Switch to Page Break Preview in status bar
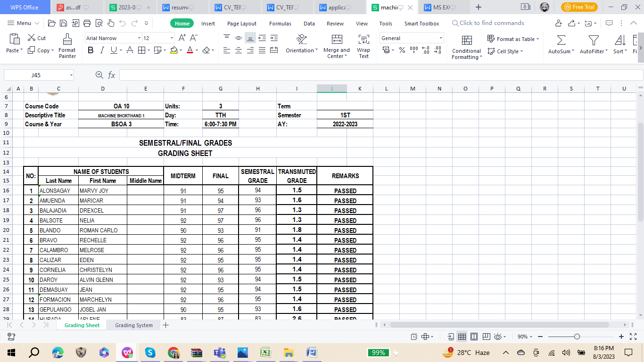Screen dimensions: 644x362 pos(486,337)
